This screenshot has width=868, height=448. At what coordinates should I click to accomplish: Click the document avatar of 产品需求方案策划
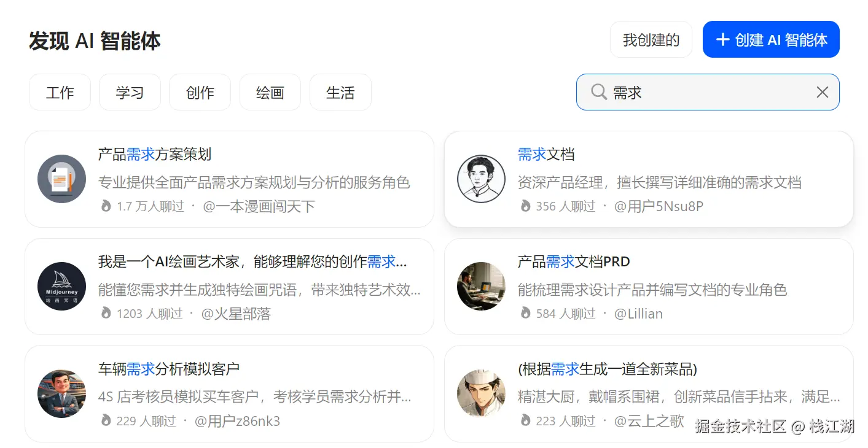click(x=61, y=179)
